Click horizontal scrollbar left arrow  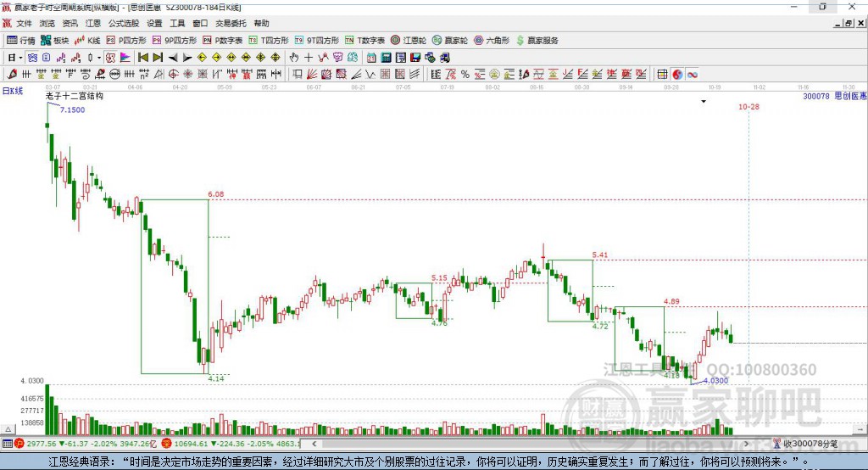314,444
